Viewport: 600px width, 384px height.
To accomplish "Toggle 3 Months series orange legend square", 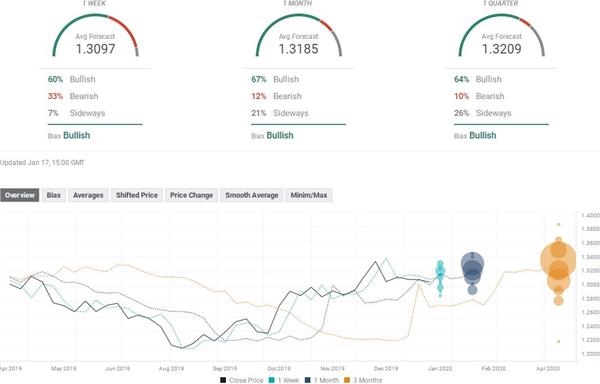I will point(347,380).
